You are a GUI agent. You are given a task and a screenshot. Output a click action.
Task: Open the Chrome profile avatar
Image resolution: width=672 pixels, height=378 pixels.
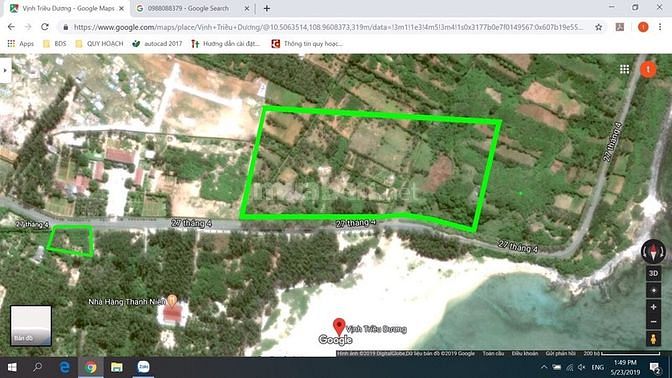pyautogui.click(x=643, y=27)
